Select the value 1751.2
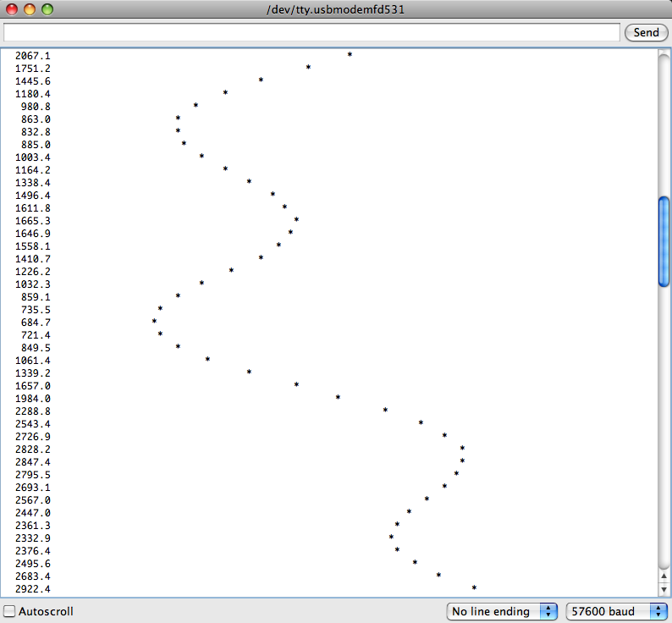Viewport: 672px width, 623px height. coord(32,69)
